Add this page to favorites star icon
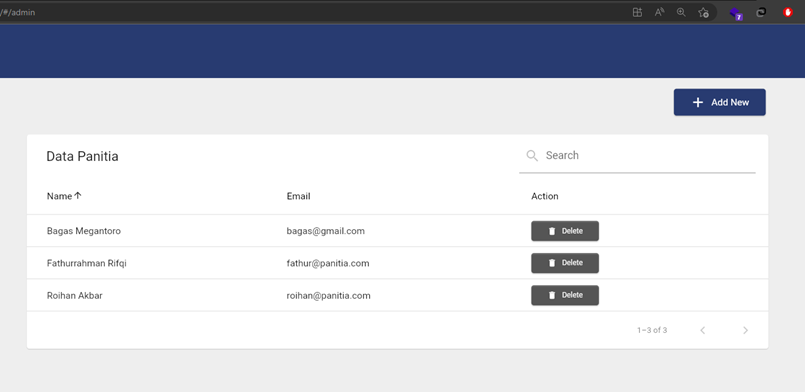The height and width of the screenshot is (392, 805). point(703,12)
